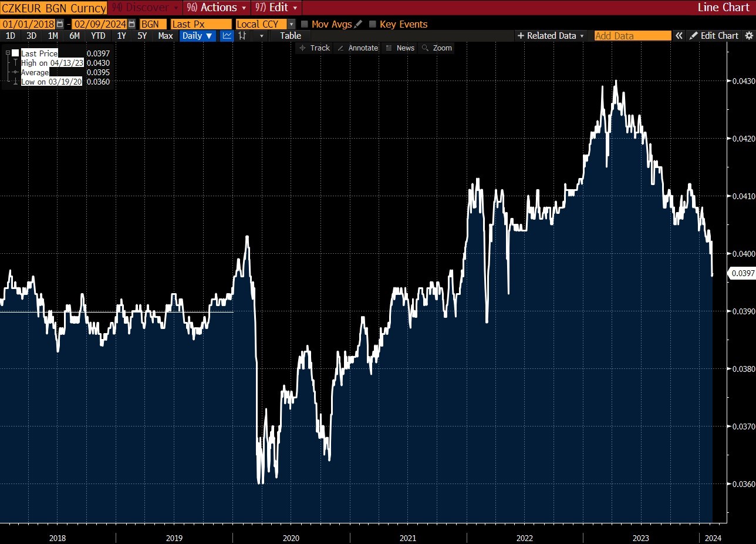Image resolution: width=756 pixels, height=544 pixels.
Task: Enable the Mov Avgs checkbox
Action: pyautogui.click(x=304, y=24)
